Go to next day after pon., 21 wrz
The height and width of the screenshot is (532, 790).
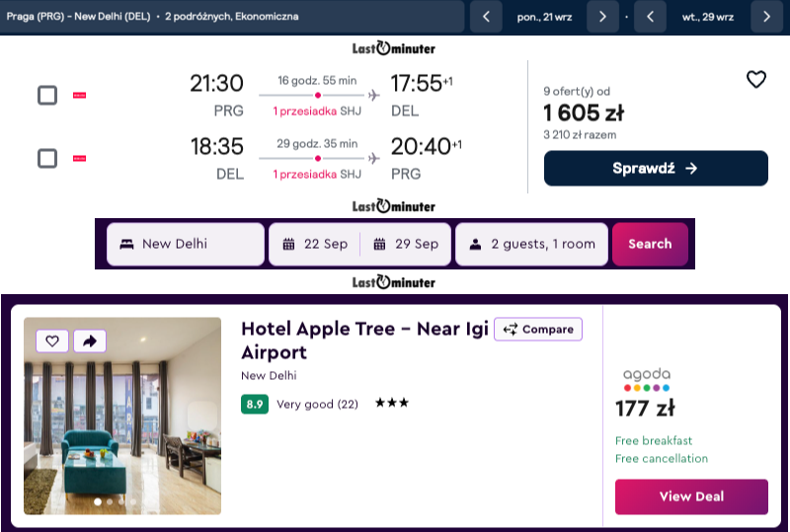coord(602,17)
